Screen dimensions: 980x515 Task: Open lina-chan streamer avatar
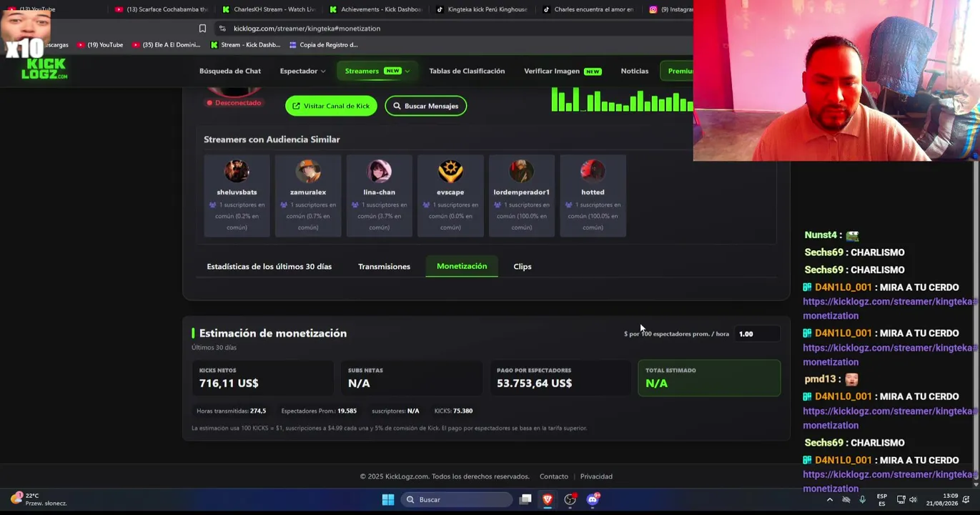pyautogui.click(x=379, y=172)
